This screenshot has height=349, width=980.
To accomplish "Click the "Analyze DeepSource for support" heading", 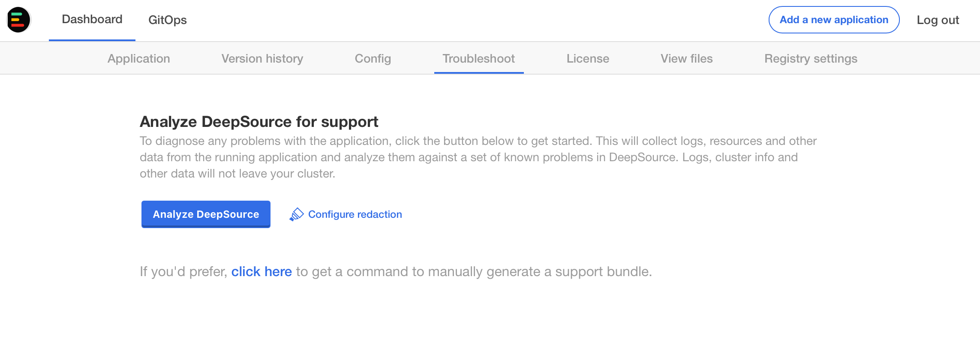I will (x=259, y=122).
